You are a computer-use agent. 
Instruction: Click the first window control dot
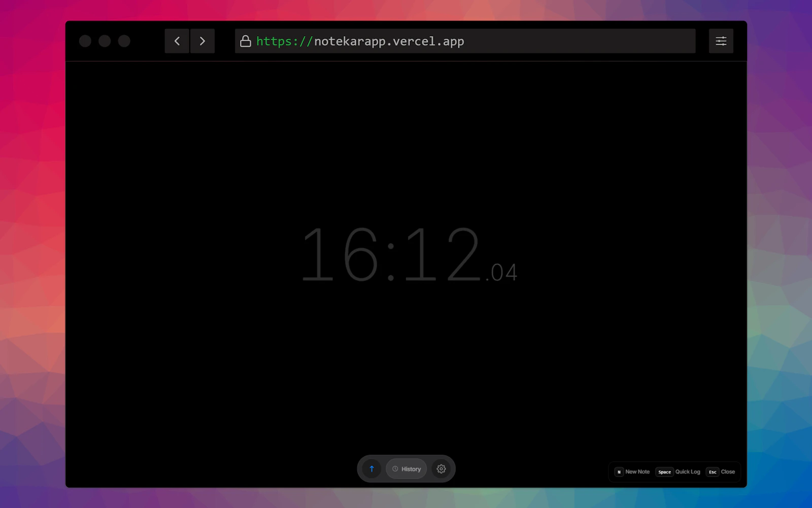[x=85, y=41]
